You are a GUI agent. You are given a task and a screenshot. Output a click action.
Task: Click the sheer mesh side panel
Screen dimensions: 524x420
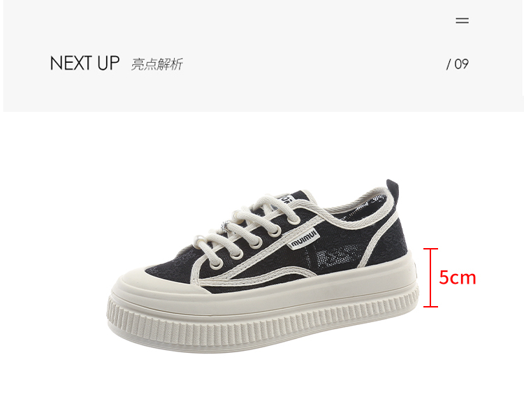tap(337, 257)
